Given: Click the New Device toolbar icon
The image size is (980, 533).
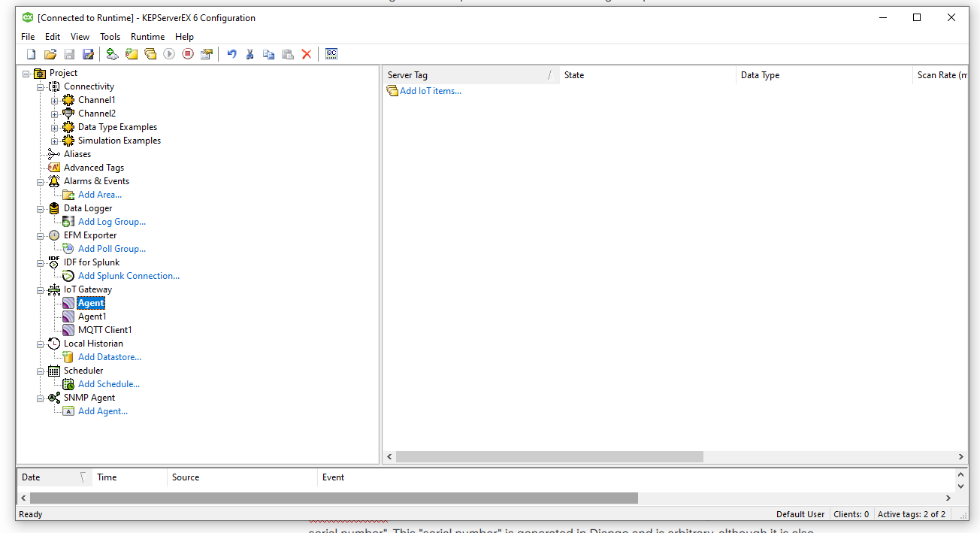Looking at the screenshot, I should click(x=132, y=54).
